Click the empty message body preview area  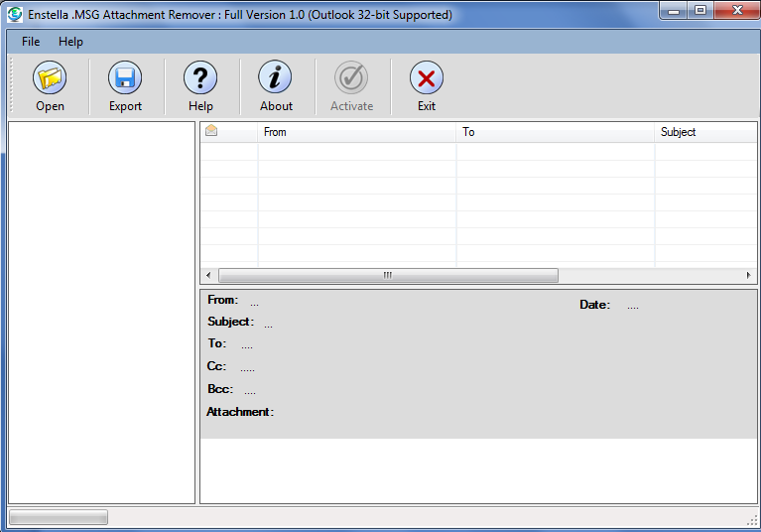coord(478,470)
